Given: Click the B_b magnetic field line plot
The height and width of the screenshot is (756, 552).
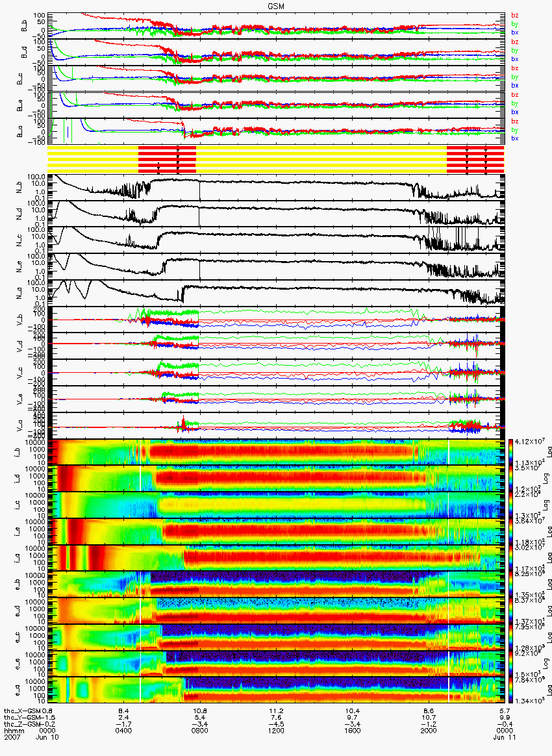Looking at the screenshot, I should [276, 25].
